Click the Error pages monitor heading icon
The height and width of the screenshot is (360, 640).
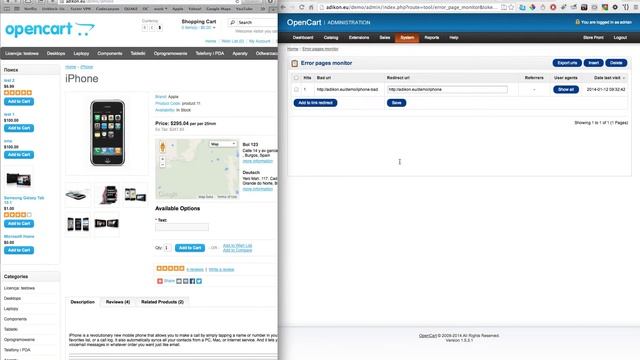(x=295, y=63)
